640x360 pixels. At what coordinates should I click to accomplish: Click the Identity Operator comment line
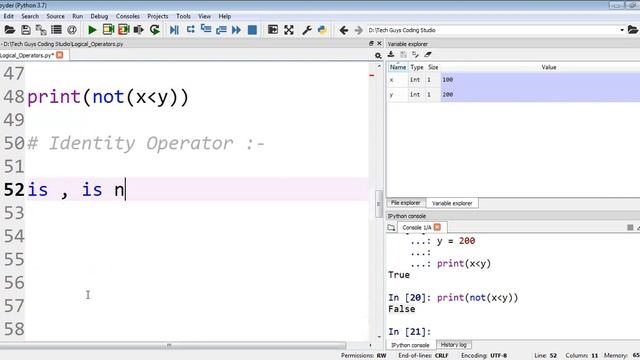point(146,143)
